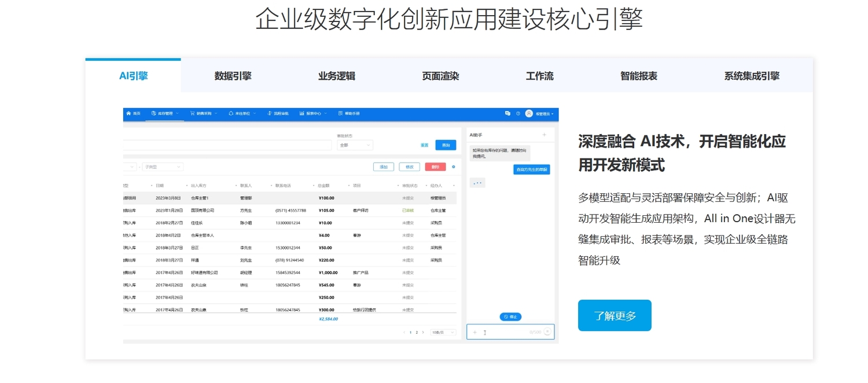
Task: Switch to the 数据引擎 tab
Action: 233,76
